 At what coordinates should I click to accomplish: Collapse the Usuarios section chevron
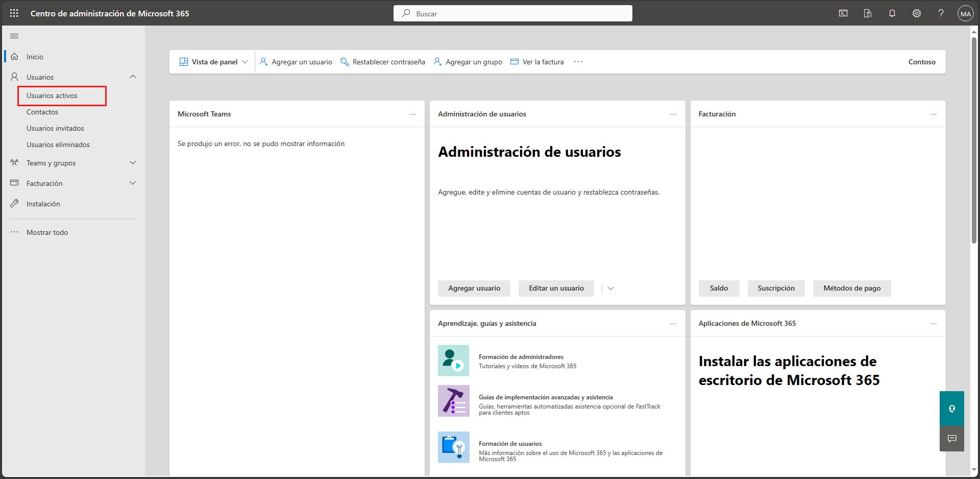pyautogui.click(x=133, y=77)
